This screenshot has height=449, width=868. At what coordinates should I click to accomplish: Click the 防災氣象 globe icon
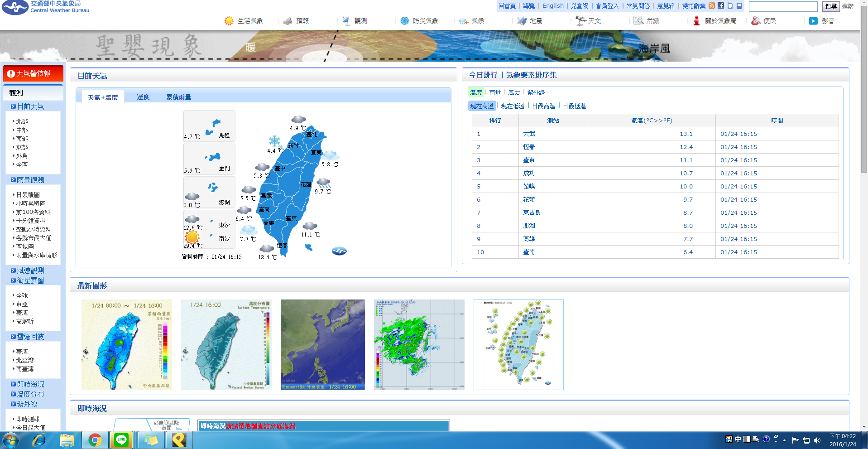coord(405,21)
